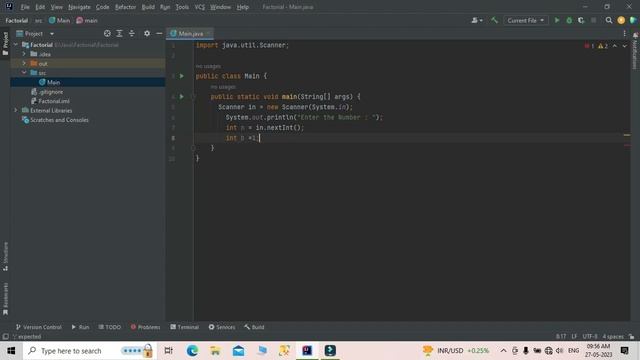Image resolution: width=640 pixels, height=360 pixels.
Task: Open Current File run configuration dropdown
Action: pyautogui.click(x=525, y=20)
